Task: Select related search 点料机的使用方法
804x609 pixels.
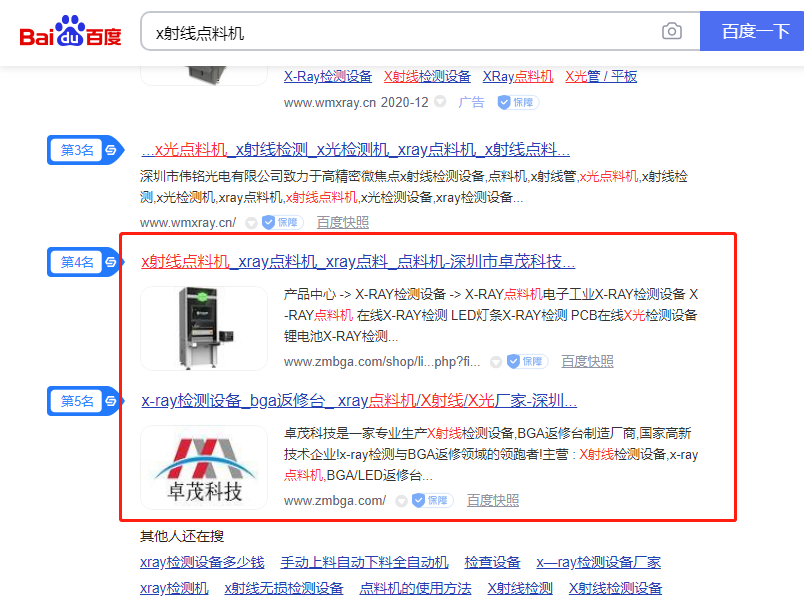Action: click(415, 588)
